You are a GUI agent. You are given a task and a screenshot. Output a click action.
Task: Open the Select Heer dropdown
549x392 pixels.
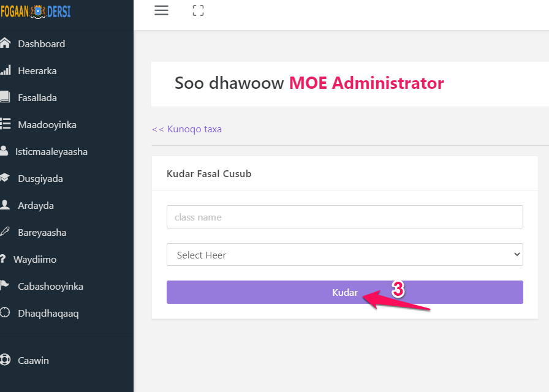[345, 254]
